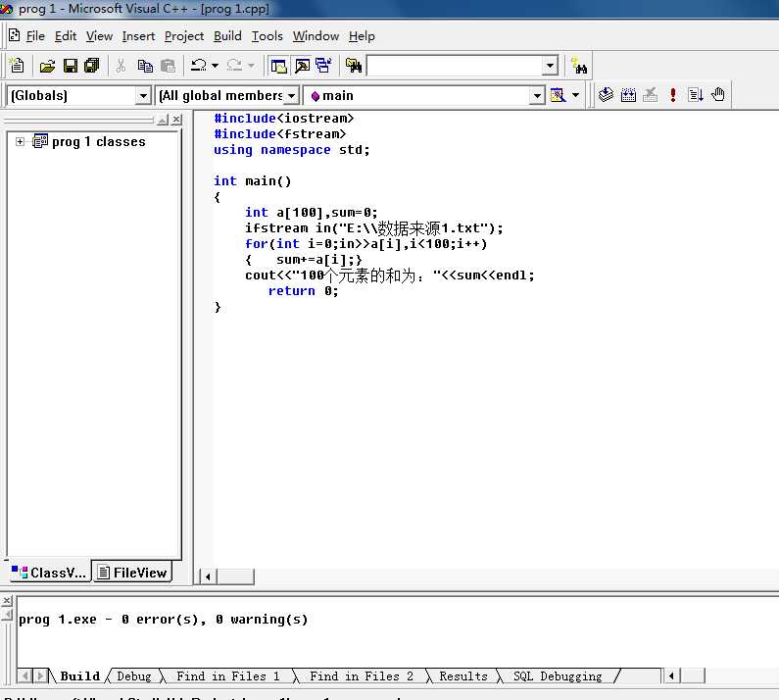Viewport: 779px width, 700px height.
Task: Open the main function members dropdown
Action: [537, 95]
